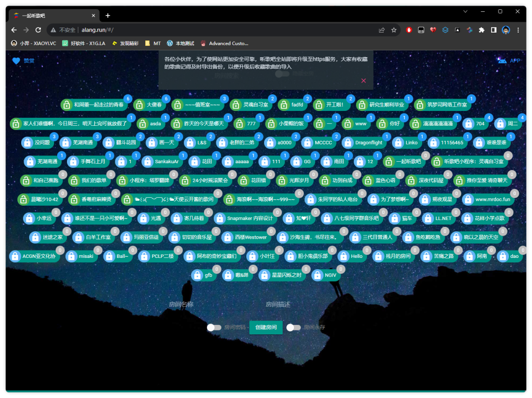Click the browser profile avatar icon

pos(506,30)
